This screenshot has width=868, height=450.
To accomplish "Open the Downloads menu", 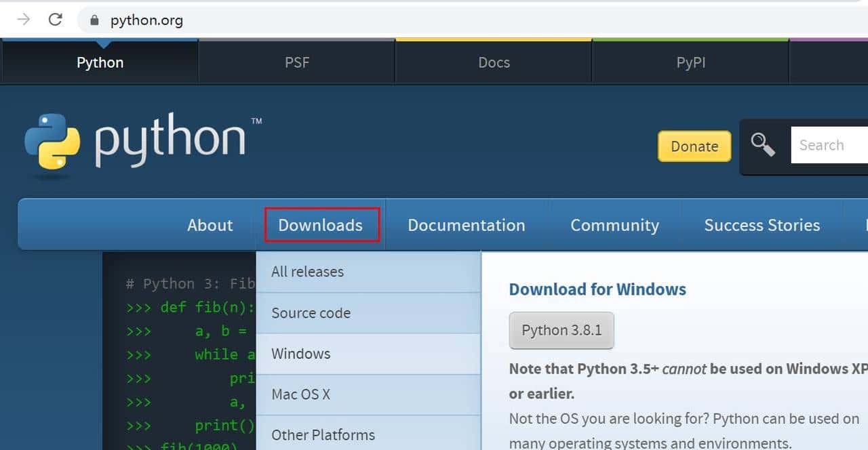I will click(321, 225).
